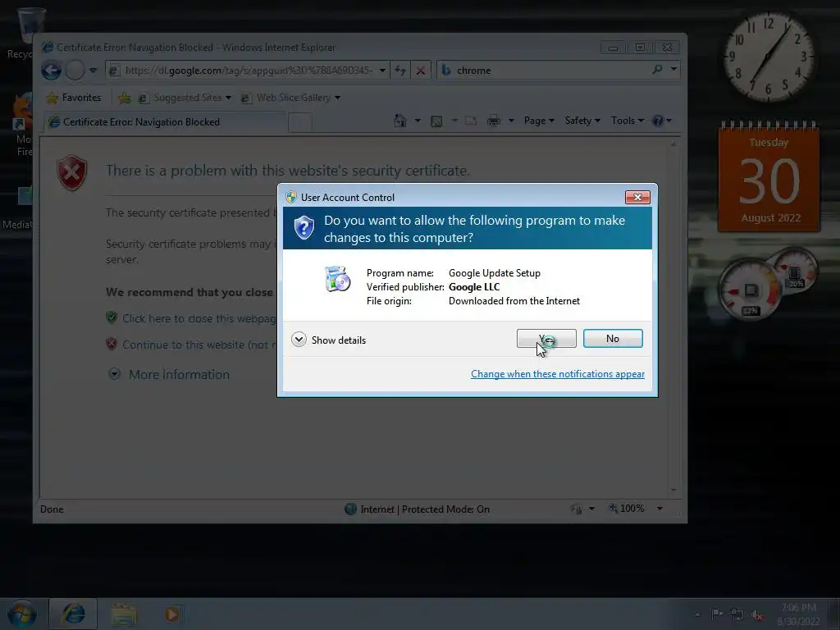Open Windows Explorer folder taskbar icon
Screen dimensions: 840x630
(124, 614)
